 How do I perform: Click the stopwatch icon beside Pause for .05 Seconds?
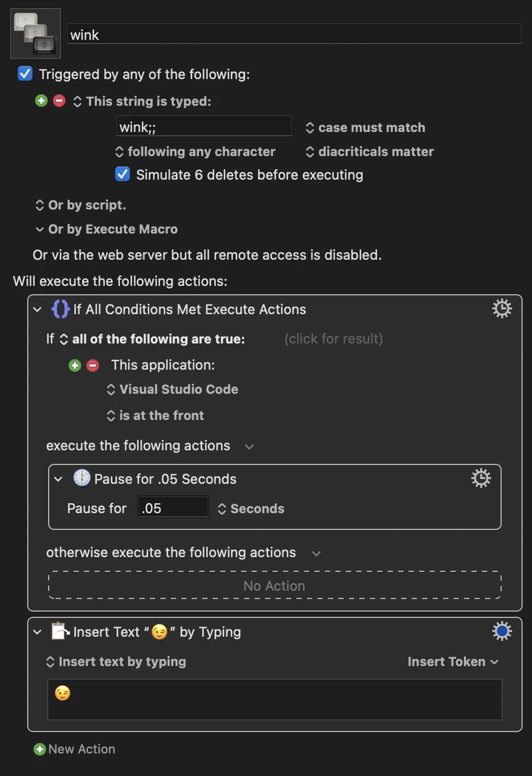click(81, 478)
